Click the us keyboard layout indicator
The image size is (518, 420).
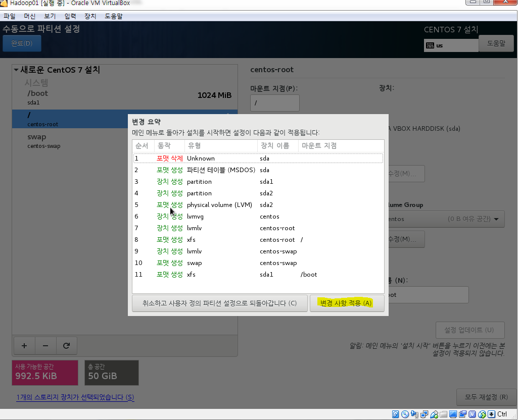451,45
